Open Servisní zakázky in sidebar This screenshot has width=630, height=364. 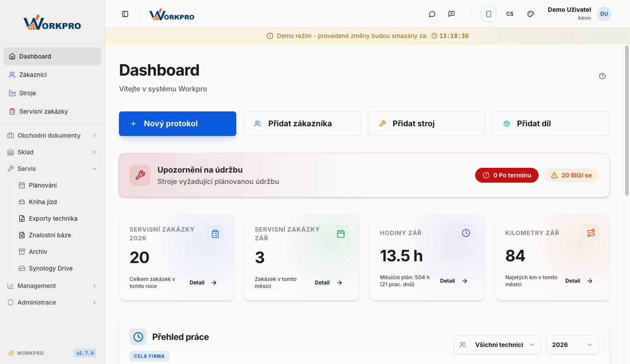52,111
